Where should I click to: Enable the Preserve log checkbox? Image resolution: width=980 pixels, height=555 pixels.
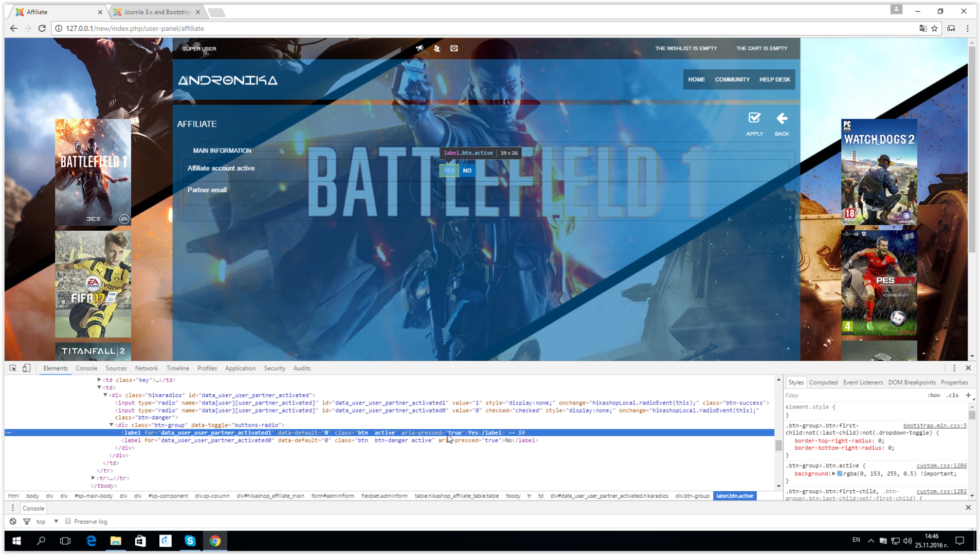click(x=68, y=521)
